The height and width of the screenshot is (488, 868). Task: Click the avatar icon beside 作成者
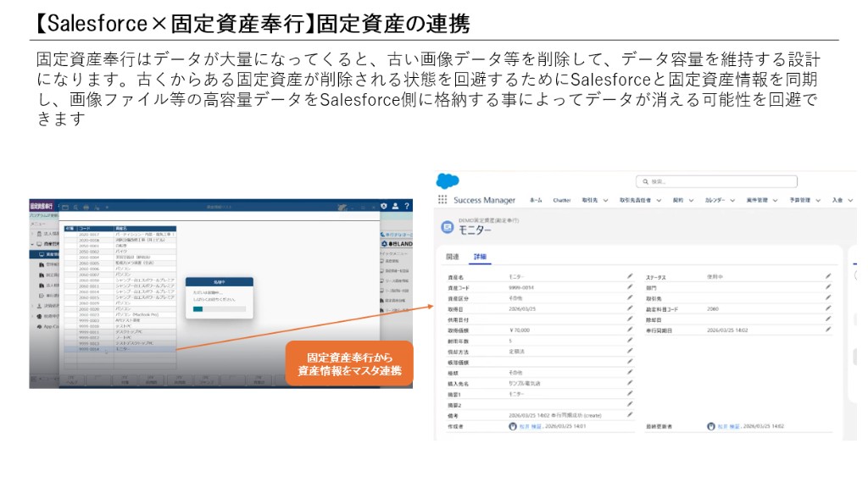(513, 426)
